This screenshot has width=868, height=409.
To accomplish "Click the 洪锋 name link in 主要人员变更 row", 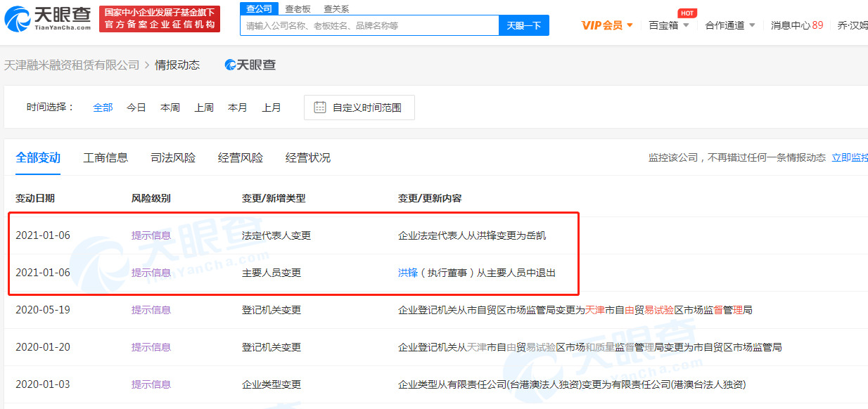I will pyautogui.click(x=408, y=272).
